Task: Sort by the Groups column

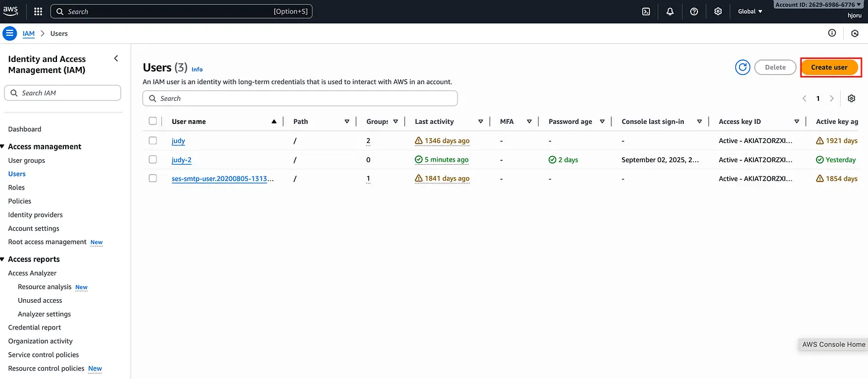Action: click(396, 121)
